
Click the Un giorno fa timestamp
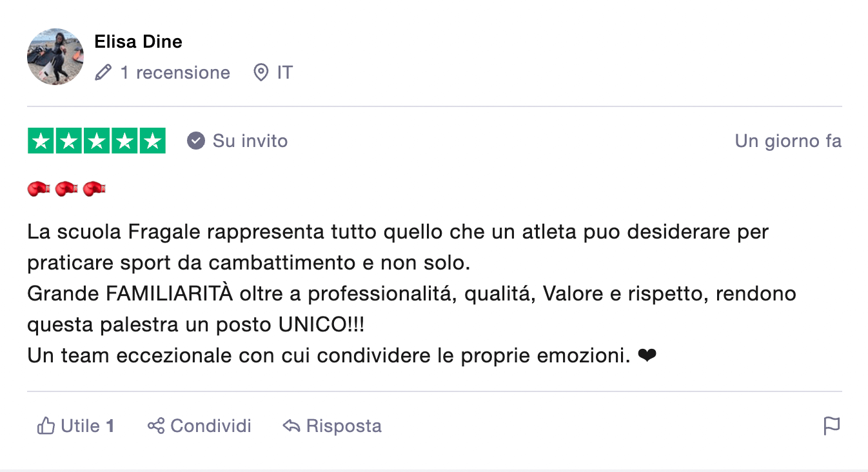click(787, 140)
